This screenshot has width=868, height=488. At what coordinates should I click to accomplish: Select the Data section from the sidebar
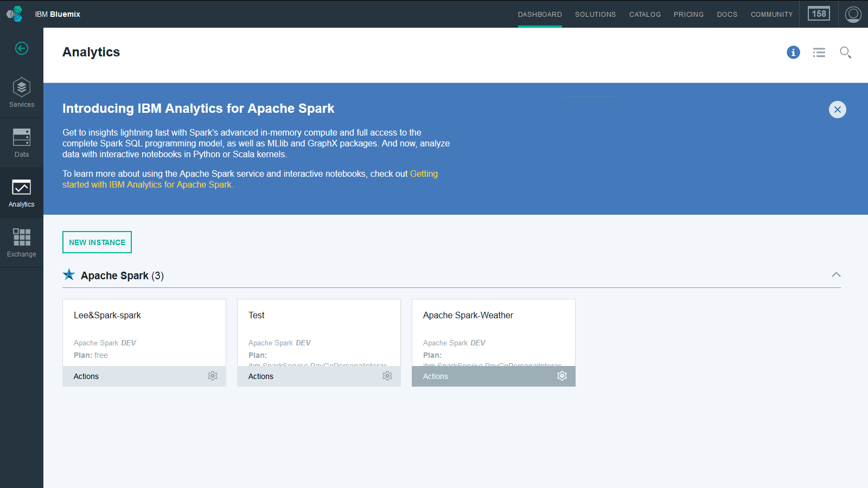[x=21, y=142]
